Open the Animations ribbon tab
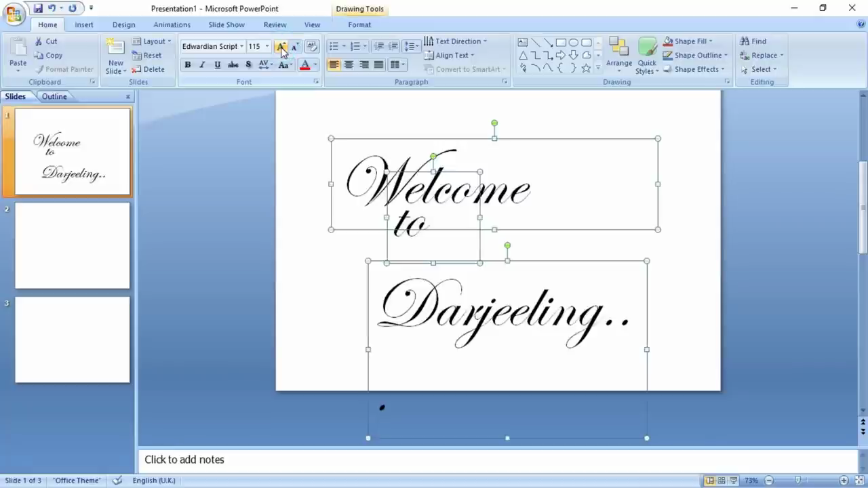The height and width of the screenshot is (488, 868). click(x=172, y=24)
